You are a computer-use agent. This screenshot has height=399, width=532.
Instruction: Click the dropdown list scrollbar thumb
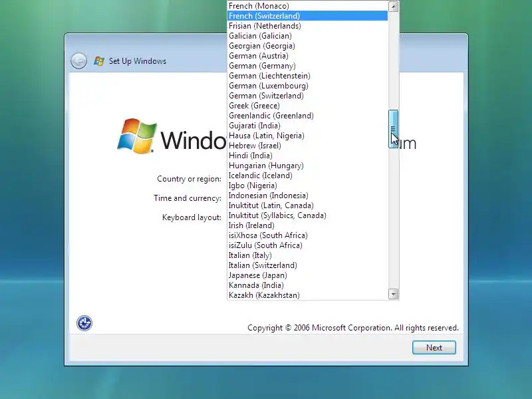coord(393,129)
